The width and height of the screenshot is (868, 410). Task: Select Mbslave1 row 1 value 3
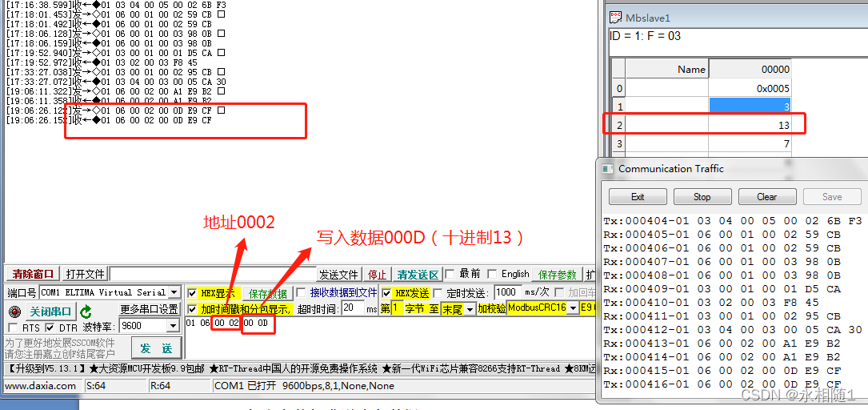(x=750, y=107)
